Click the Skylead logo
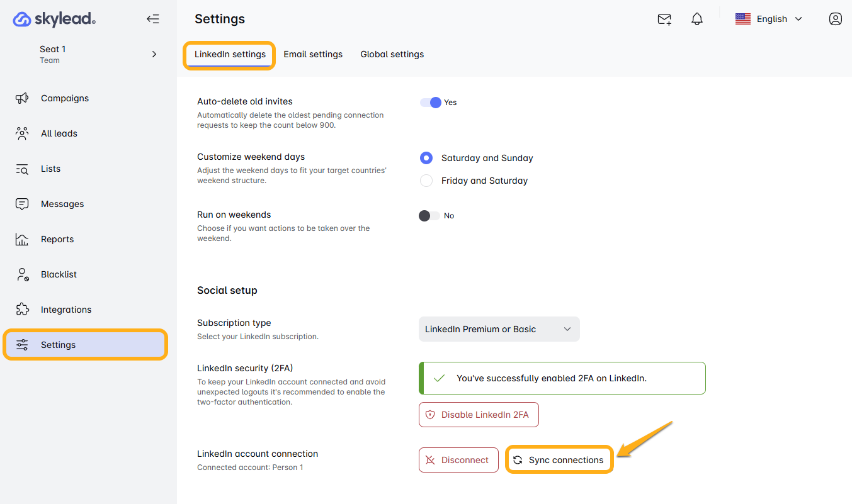 pos(54,20)
